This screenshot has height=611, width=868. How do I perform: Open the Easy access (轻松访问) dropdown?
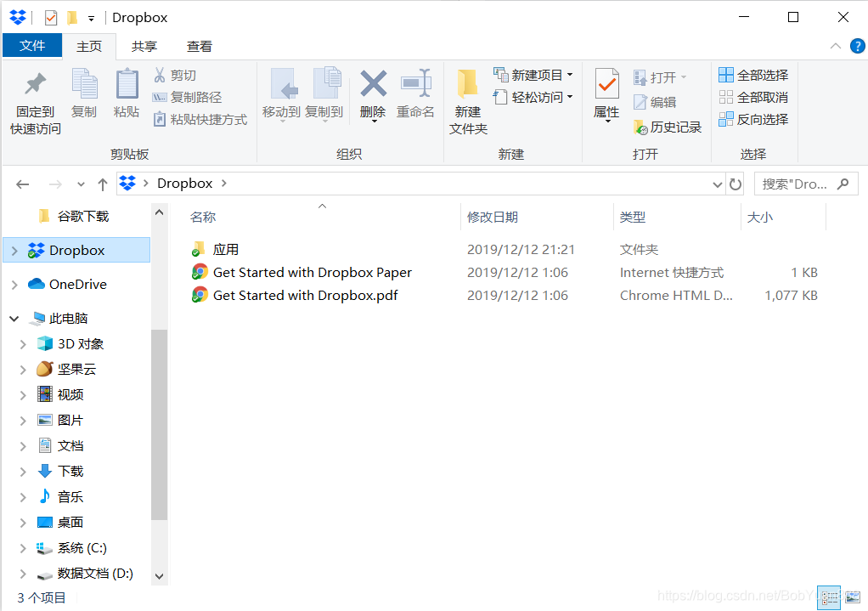[533, 98]
